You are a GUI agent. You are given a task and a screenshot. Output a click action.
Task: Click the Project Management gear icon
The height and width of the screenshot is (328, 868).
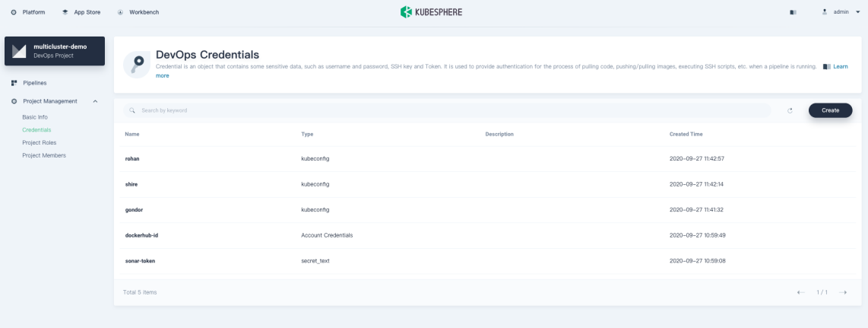click(x=14, y=101)
